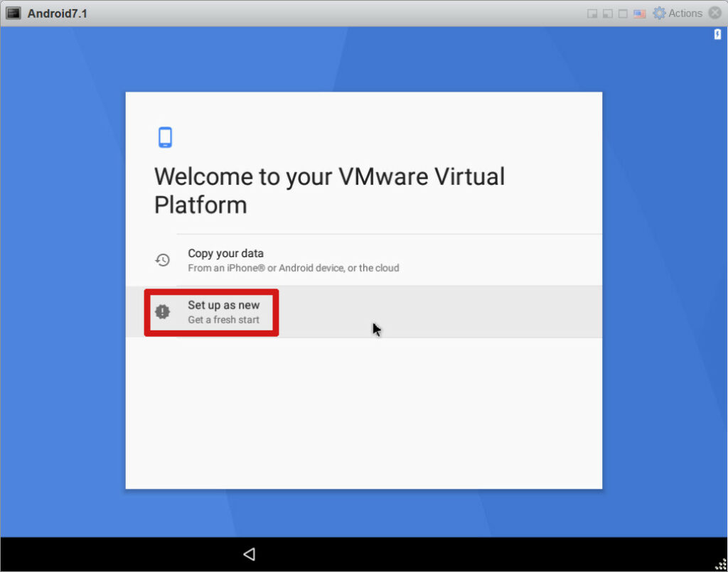Click the Android7.1 console title text
728x572 pixels.
pos(57,14)
